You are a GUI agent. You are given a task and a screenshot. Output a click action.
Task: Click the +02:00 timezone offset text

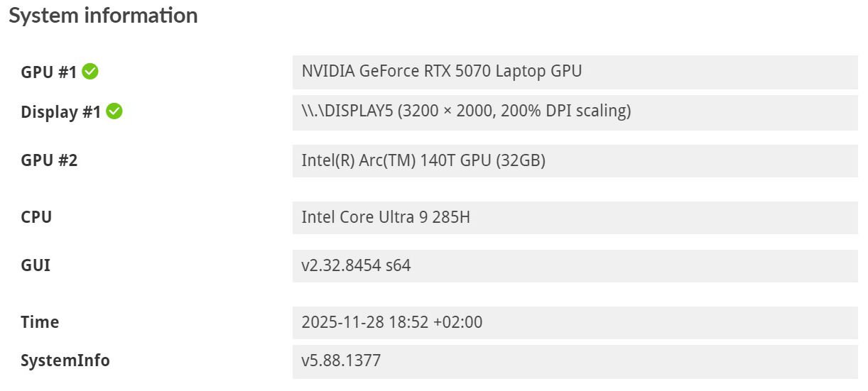460,322
